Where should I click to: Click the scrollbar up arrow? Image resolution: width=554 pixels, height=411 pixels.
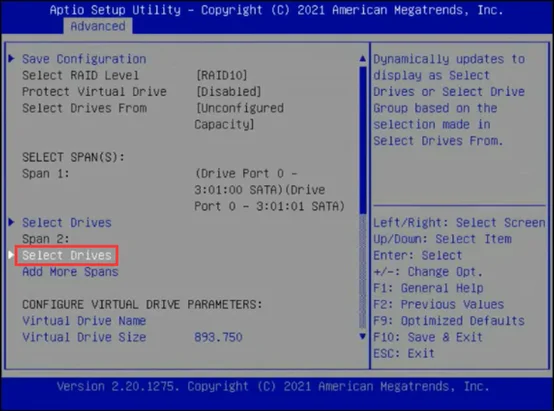pos(363,59)
